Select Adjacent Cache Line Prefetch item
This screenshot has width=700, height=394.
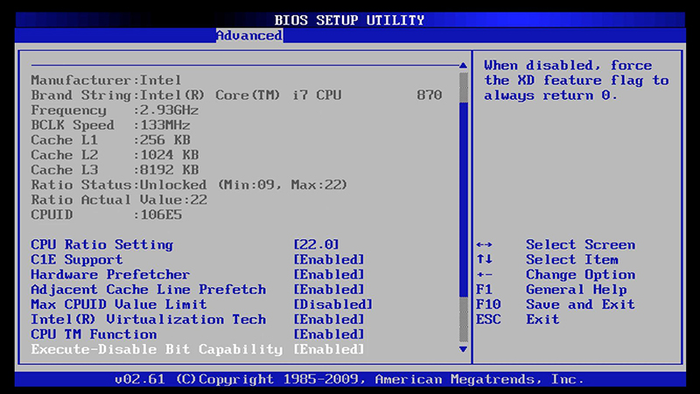click(148, 290)
